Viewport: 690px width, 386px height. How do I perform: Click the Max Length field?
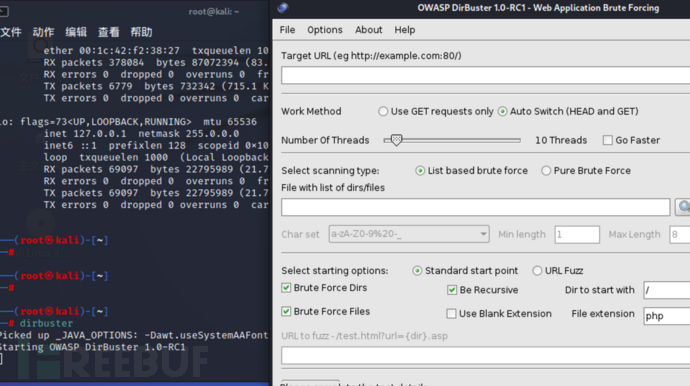tap(679, 234)
